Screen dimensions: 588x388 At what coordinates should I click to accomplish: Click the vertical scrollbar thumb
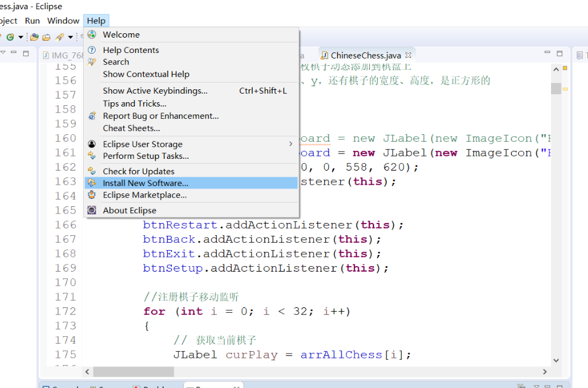tap(556, 89)
